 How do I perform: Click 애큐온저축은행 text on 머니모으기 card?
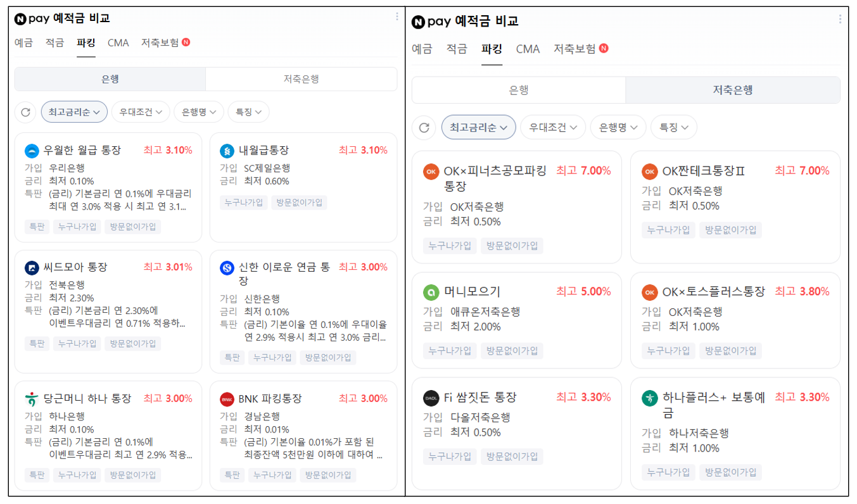click(485, 312)
